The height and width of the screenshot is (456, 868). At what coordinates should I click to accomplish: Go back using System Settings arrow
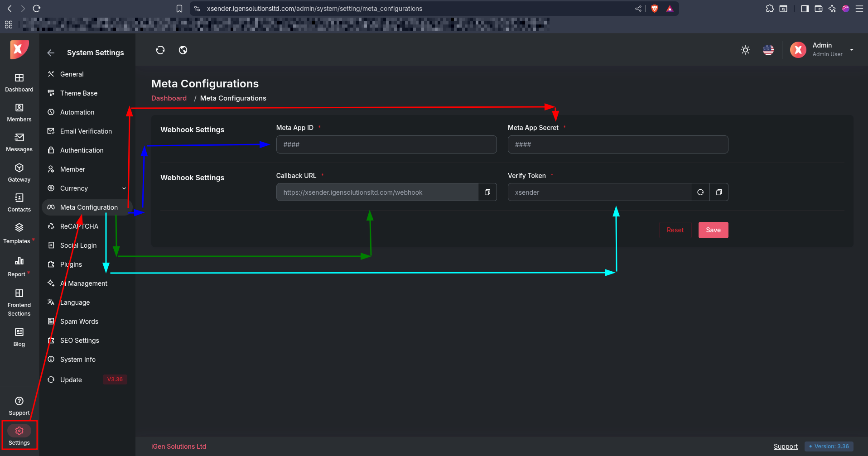(x=51, y=53)
